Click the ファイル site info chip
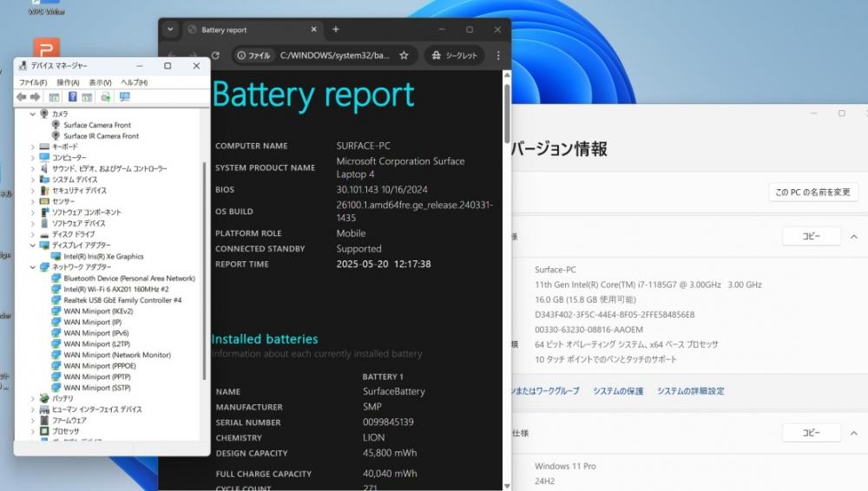Viewport: 868px width, 491px height. point(253,56)
